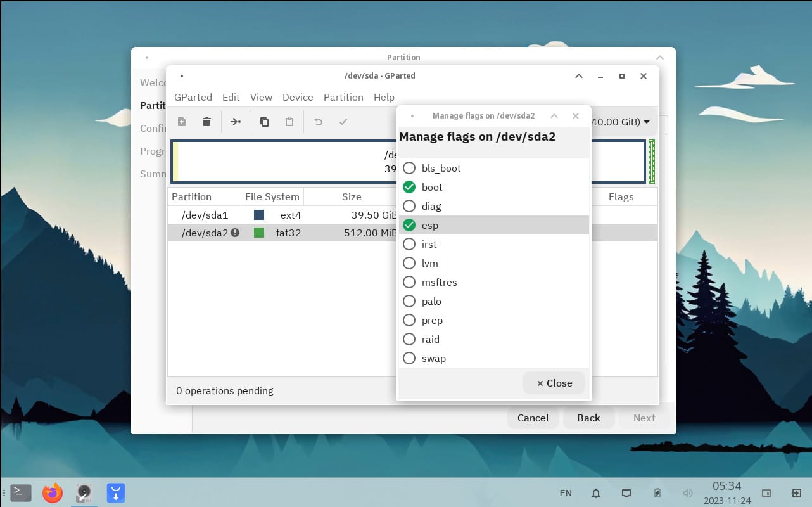The height and width of the screenshot is (507, 812).
Task: Launch Firefox from the taskbar
Action: tap(52, 492)
